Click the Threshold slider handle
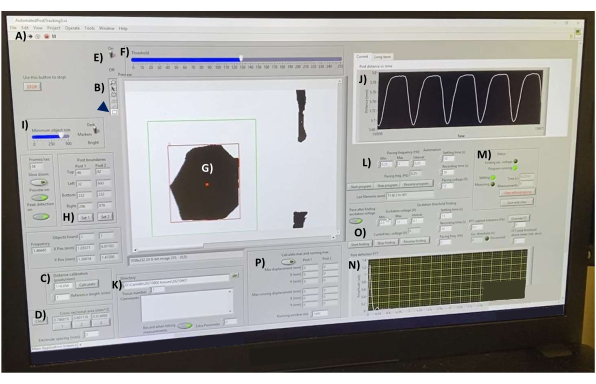Viewport: 596px width, 384px height. [241, 59]
